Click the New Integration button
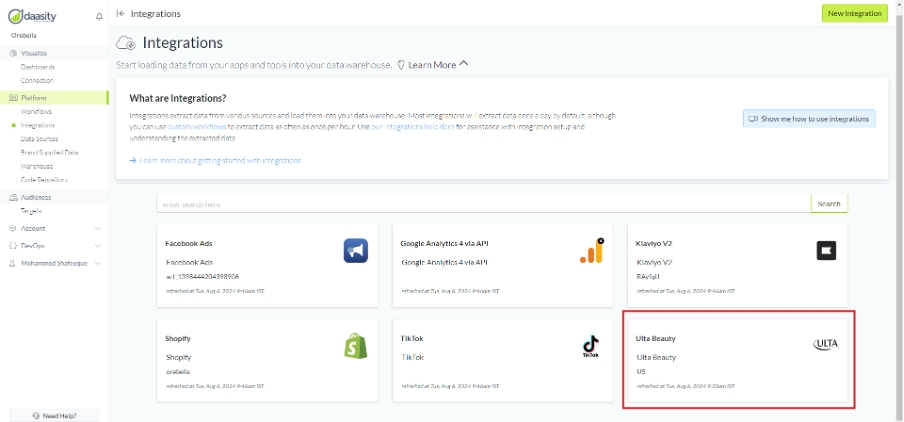Screen dimensions: 904x422 (854, 13)
